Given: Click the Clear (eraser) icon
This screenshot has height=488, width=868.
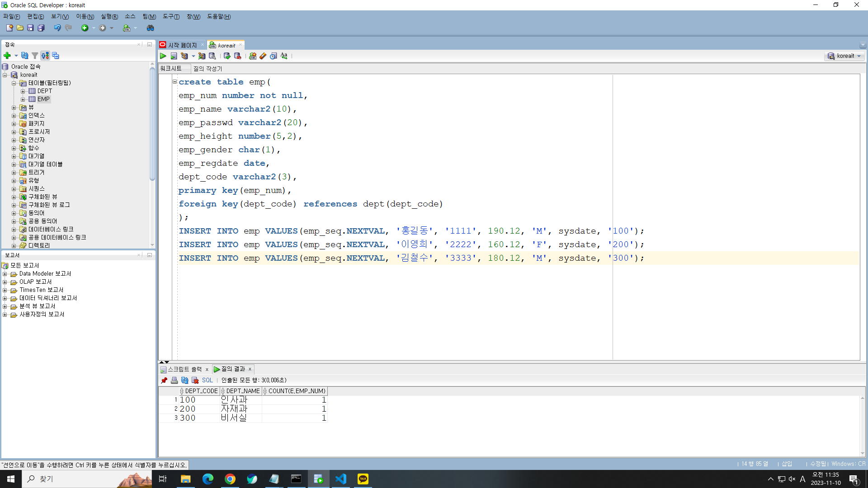Looking at the screenshot, I should (263, 56).
